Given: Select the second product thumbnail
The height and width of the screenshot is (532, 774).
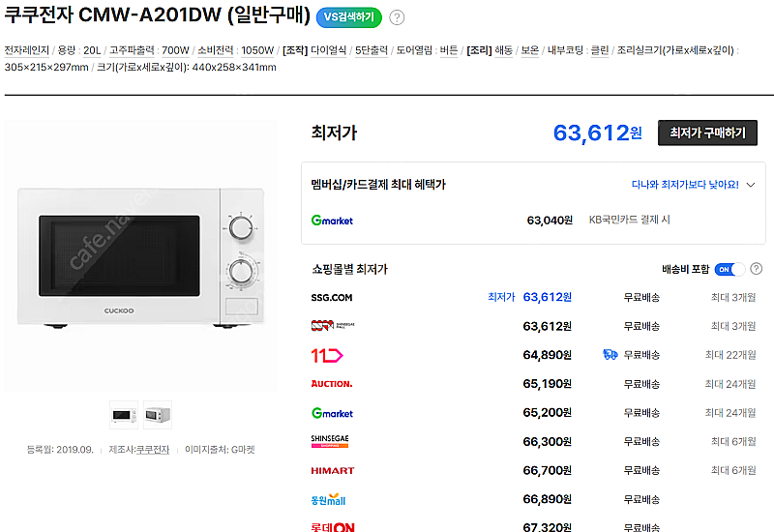Looking at the screenshot, I should pos(157,415).
